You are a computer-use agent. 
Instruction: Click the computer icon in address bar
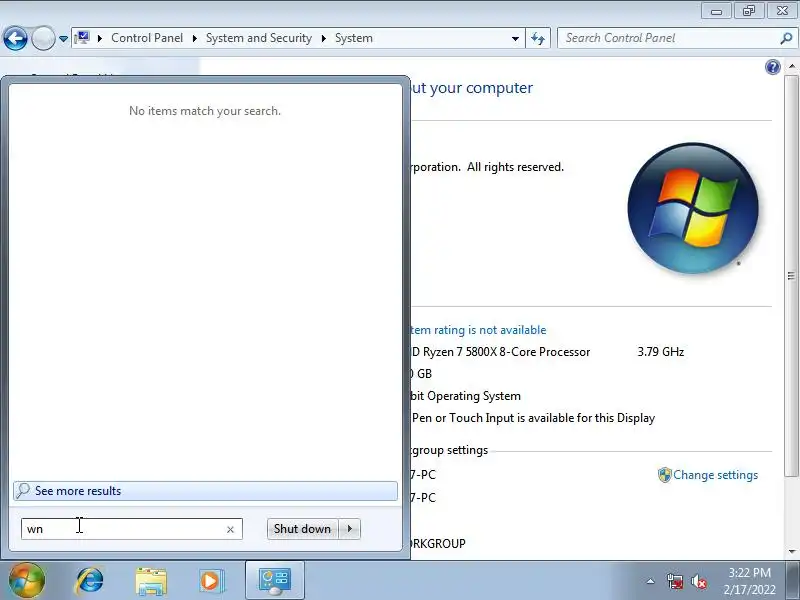(82, 38)
